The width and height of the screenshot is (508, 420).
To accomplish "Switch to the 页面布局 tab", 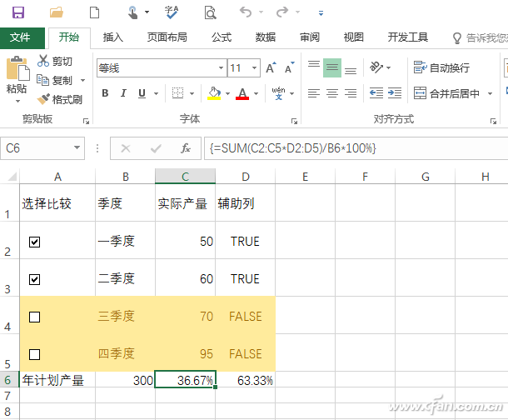I will tap(167, 37).
